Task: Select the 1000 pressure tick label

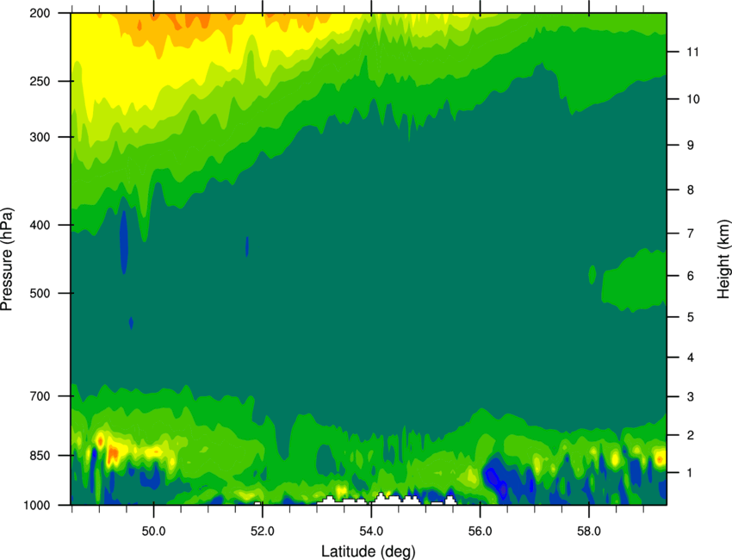Action: point(37,506)
